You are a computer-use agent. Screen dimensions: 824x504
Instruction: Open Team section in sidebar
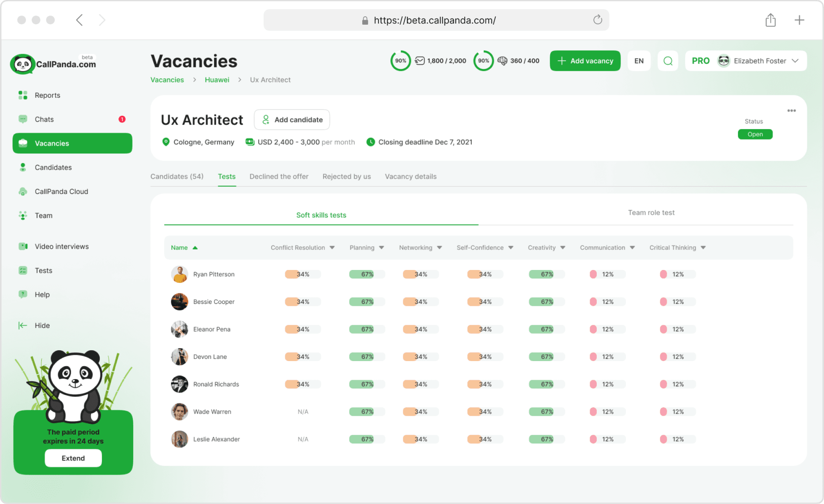[43, 216]
